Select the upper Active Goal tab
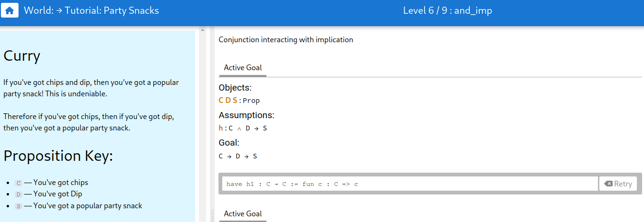 coord(243,68)
